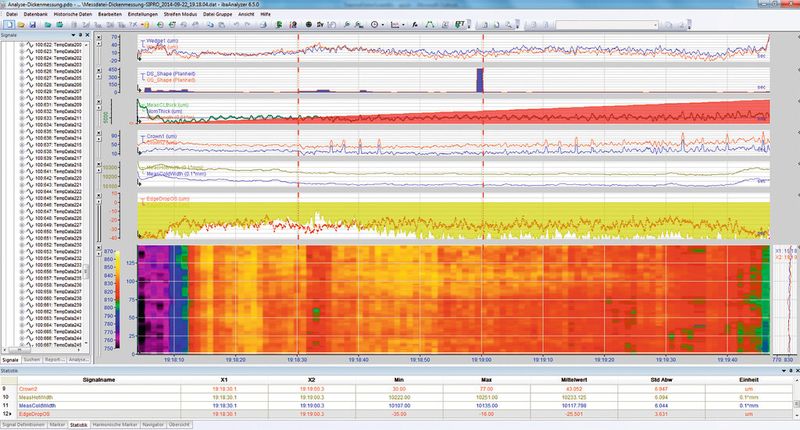Viewport: 800px width, 430px height.
Task: Open the dropdown arrow next to the chart icon
Action: click(403, 24)
